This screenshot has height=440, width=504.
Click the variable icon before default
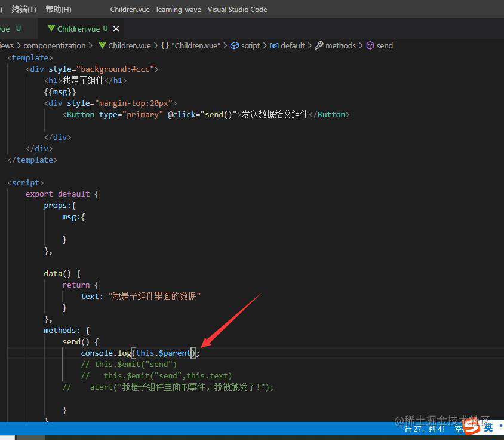274,45
